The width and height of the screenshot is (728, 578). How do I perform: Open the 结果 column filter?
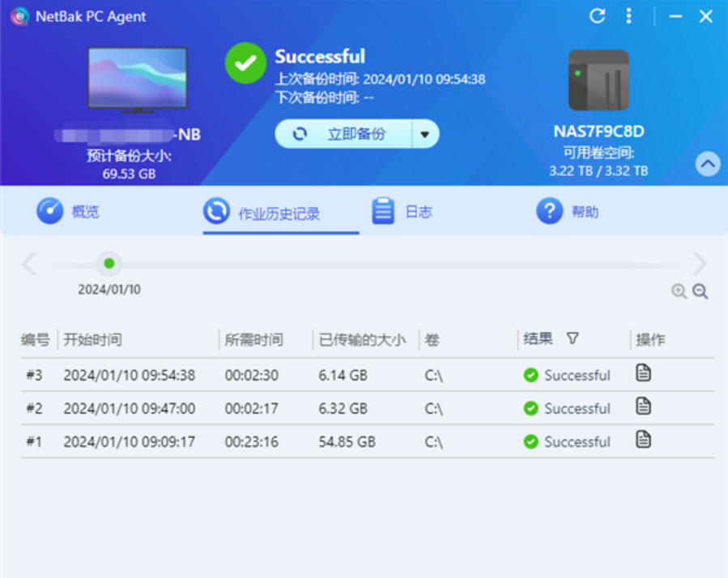[x=573, y=338]
